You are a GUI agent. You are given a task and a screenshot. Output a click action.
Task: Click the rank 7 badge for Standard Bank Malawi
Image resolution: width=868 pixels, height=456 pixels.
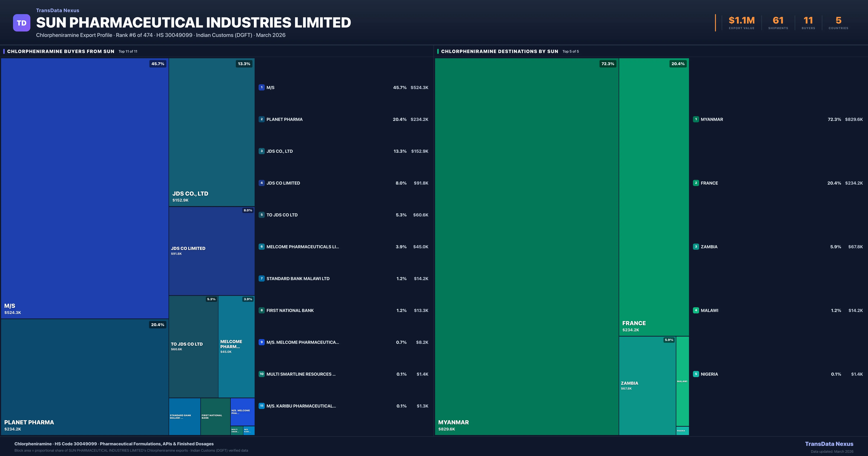click(x=261, y=279)
